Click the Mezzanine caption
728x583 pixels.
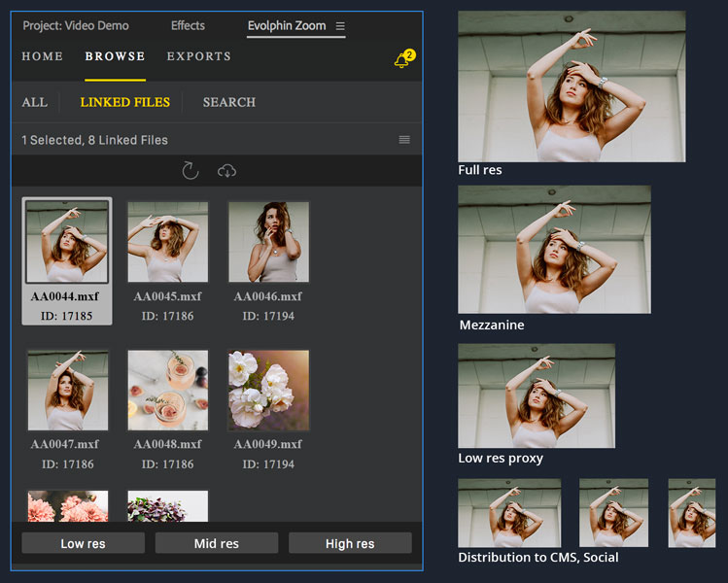point(492,325)
